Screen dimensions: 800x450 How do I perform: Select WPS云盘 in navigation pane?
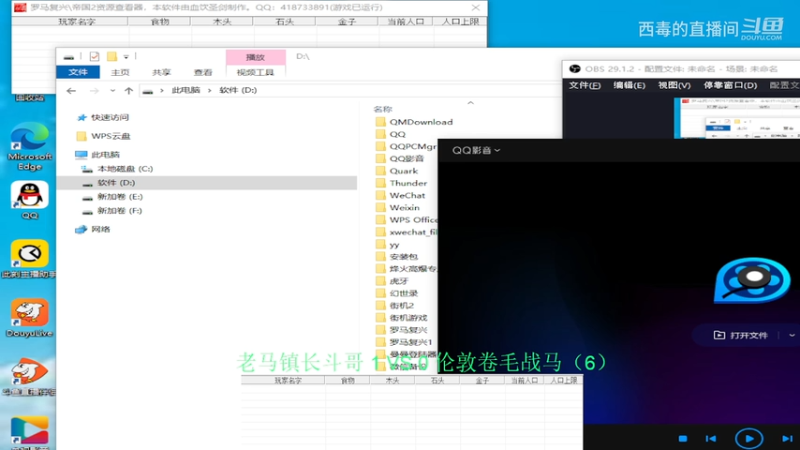coord(111,136)
